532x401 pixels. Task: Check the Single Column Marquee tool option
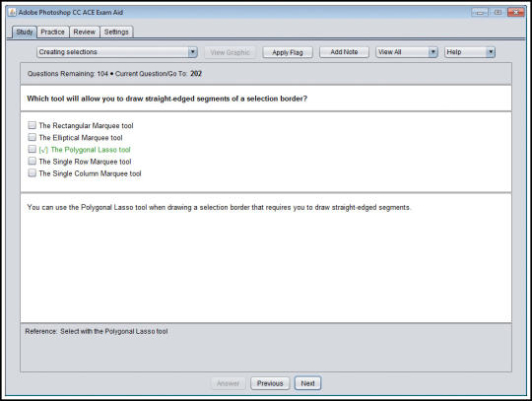point(32,173)
